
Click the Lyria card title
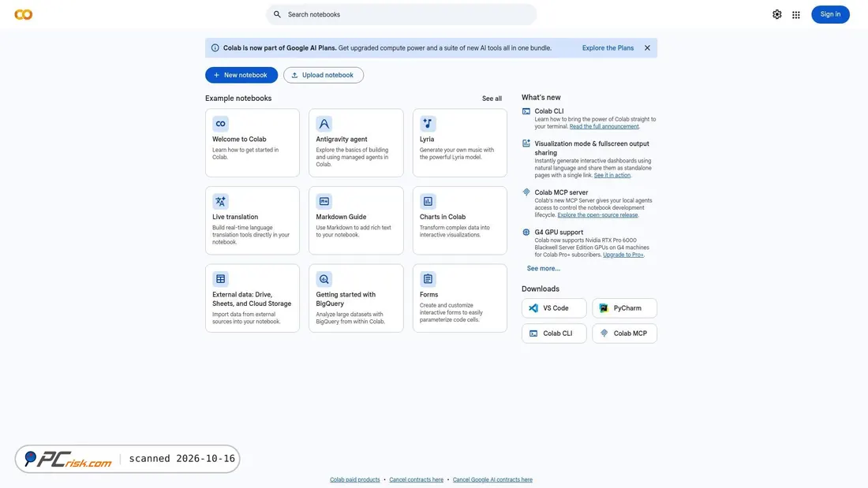click(x=427, y=140)
